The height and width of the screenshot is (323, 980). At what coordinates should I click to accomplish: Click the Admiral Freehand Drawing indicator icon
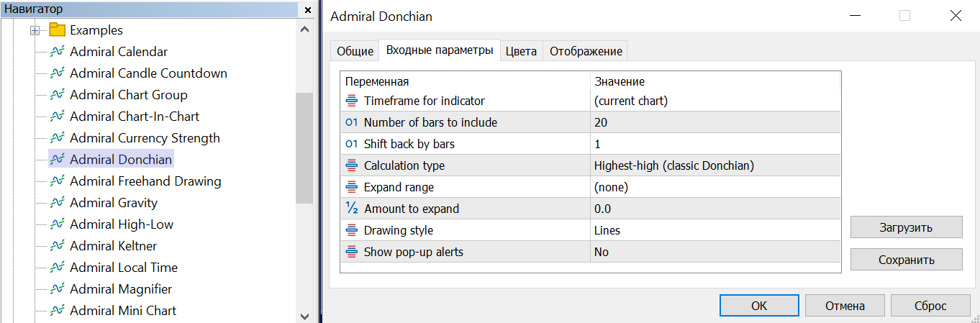click(x=58, y=181)
